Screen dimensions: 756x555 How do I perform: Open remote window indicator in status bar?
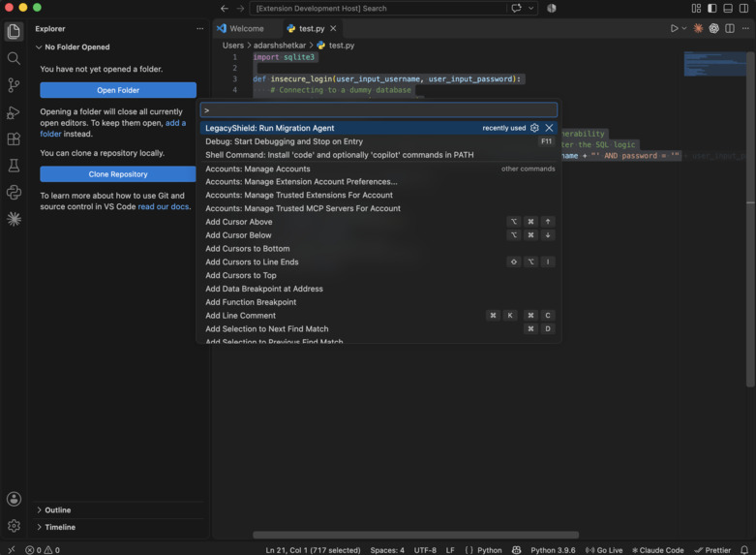12,550
